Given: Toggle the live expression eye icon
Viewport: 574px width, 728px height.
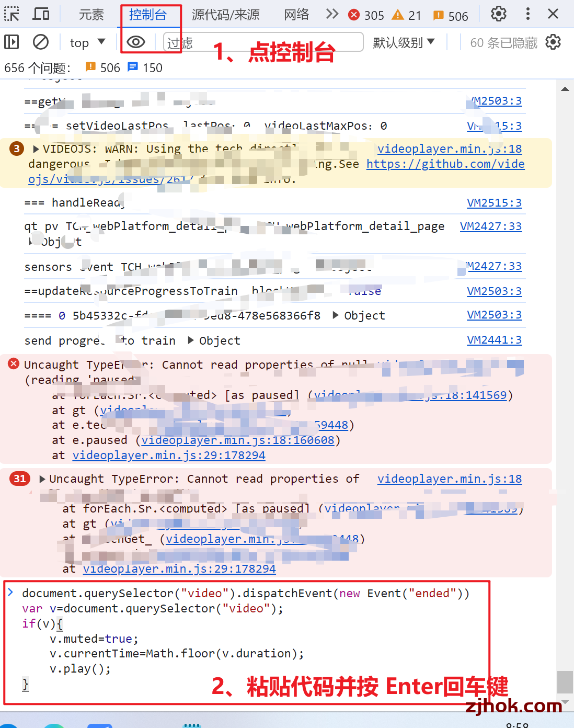Looking at the screenshot, I should click(x=136, y=42).
